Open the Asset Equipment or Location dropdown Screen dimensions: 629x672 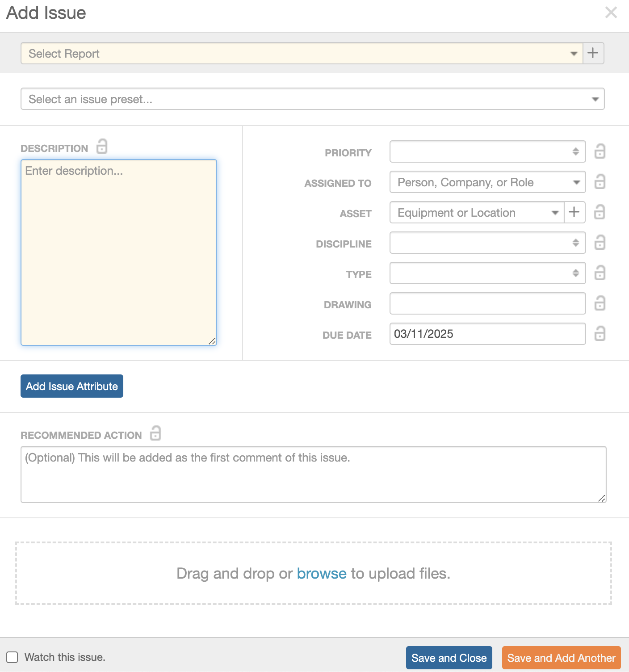click(477, 212)
